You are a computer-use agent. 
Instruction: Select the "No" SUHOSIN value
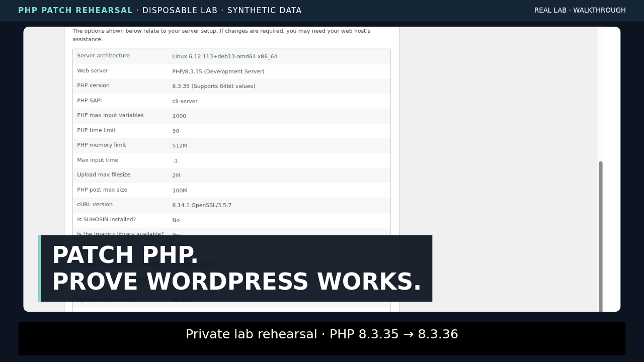click(176, 220)
